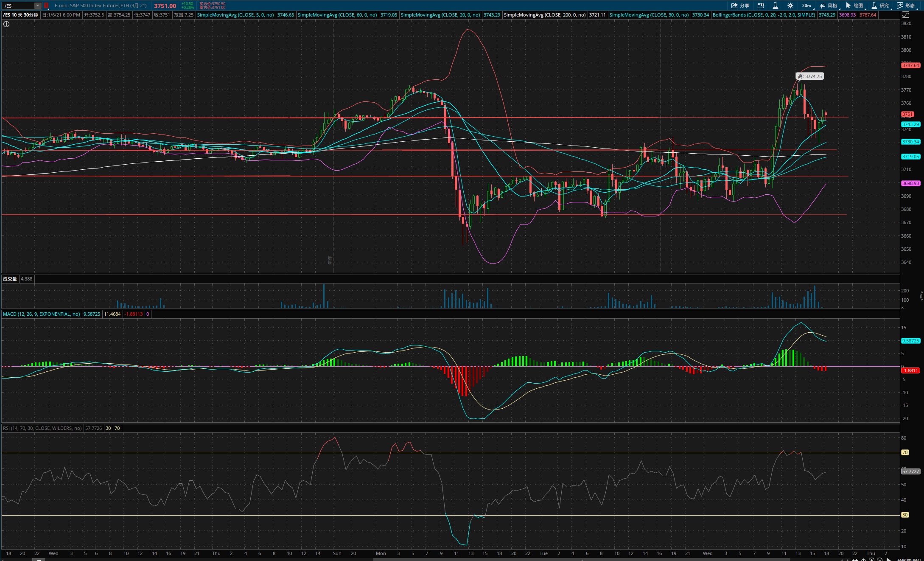Open chart settings gear icon

click(790, 6)
